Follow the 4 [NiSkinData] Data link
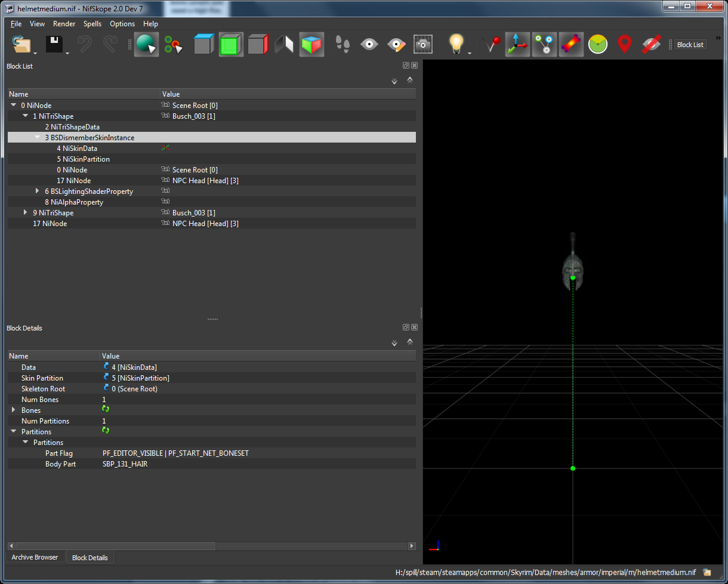728x584 pixels. pyautogui.click(x=130, y=367)
